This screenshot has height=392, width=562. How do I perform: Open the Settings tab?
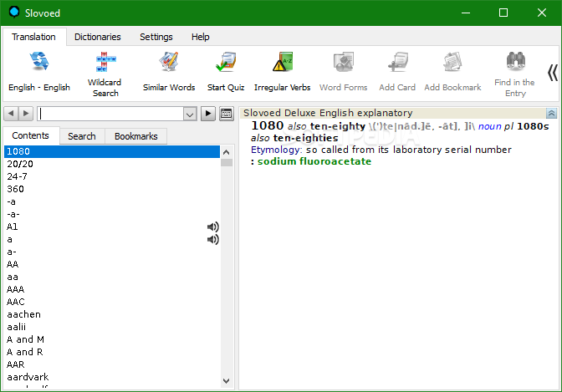coord(156,37)
